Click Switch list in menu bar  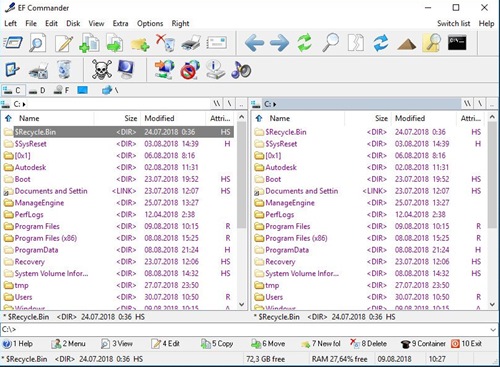pos(454,23)
